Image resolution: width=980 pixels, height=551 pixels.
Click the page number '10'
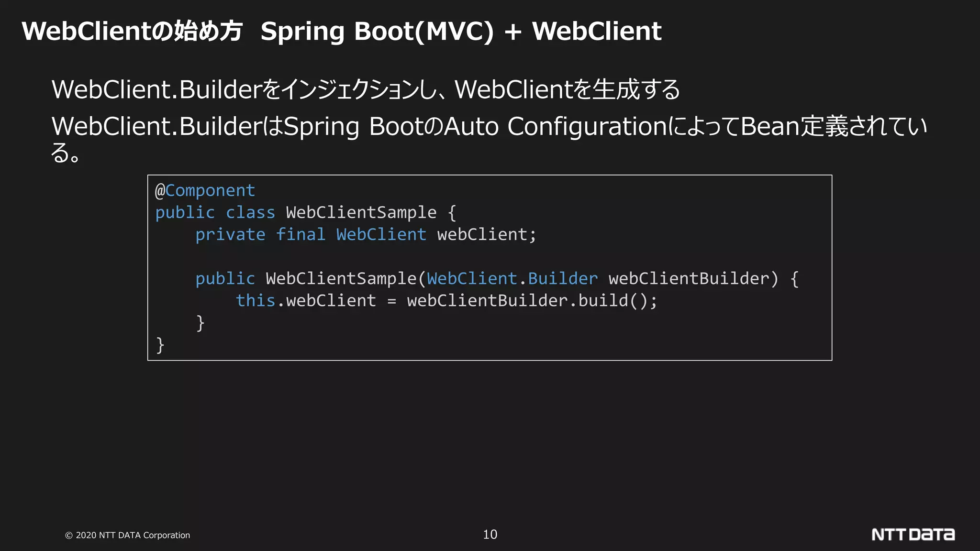[490, 534]
